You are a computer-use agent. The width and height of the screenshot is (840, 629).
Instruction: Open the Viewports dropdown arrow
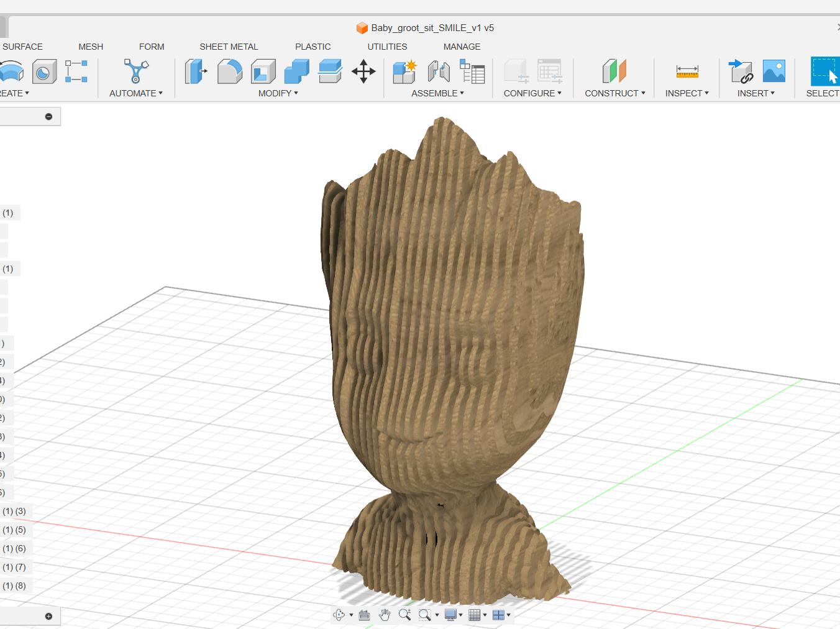(508, 615)
